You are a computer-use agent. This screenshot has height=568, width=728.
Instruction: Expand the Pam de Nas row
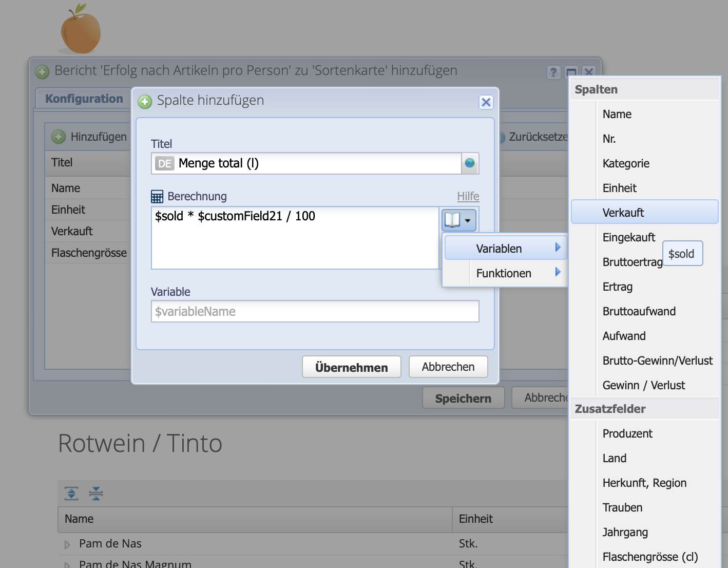[x=66, y=544]
